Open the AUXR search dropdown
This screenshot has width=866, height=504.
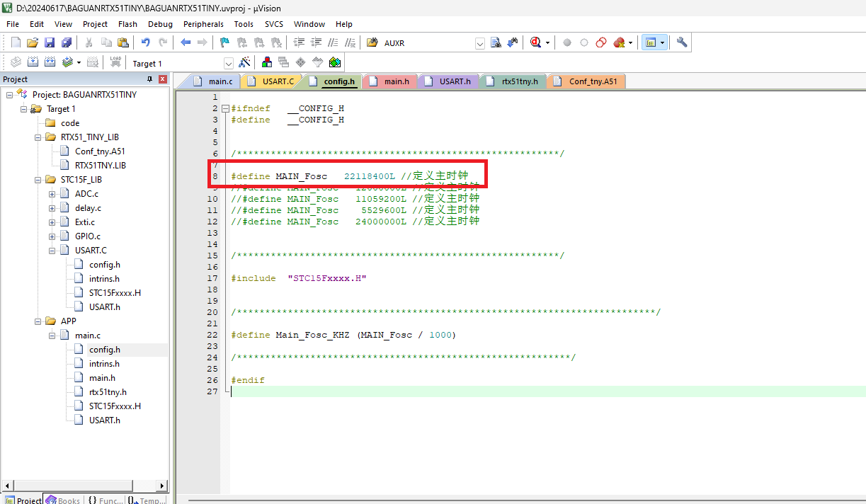pos(480,43)
